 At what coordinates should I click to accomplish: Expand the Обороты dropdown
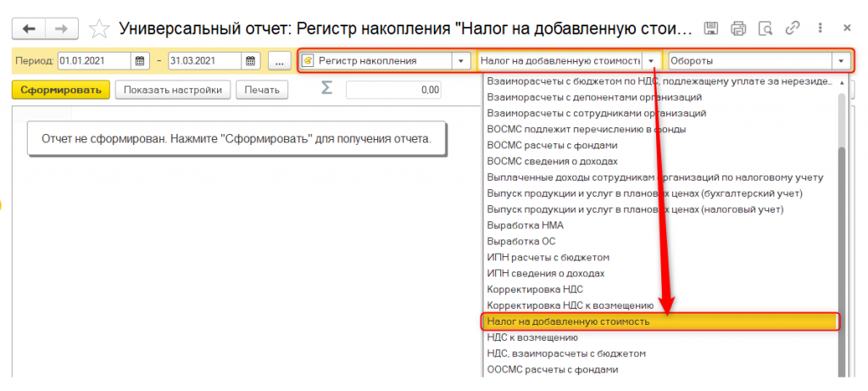pos(842,61)
